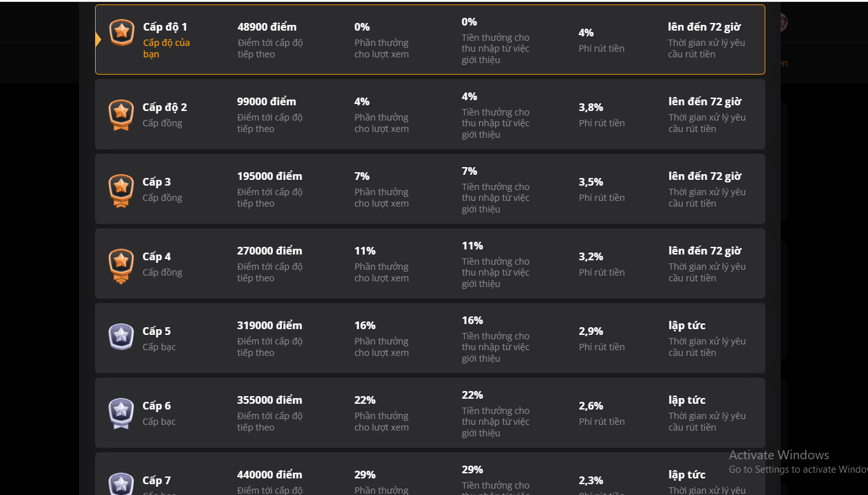Select the Cấp độ 1 bronze badge icon

(x=121, y=33)
